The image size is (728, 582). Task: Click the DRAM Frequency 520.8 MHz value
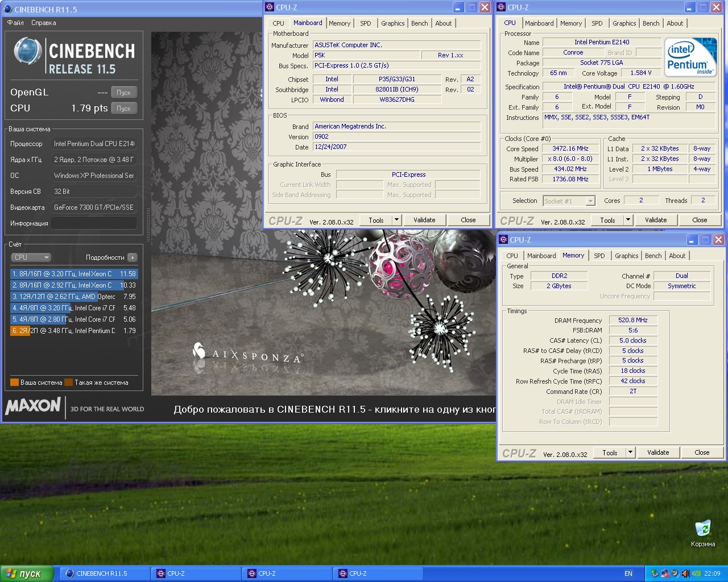(x=633, y=320)
